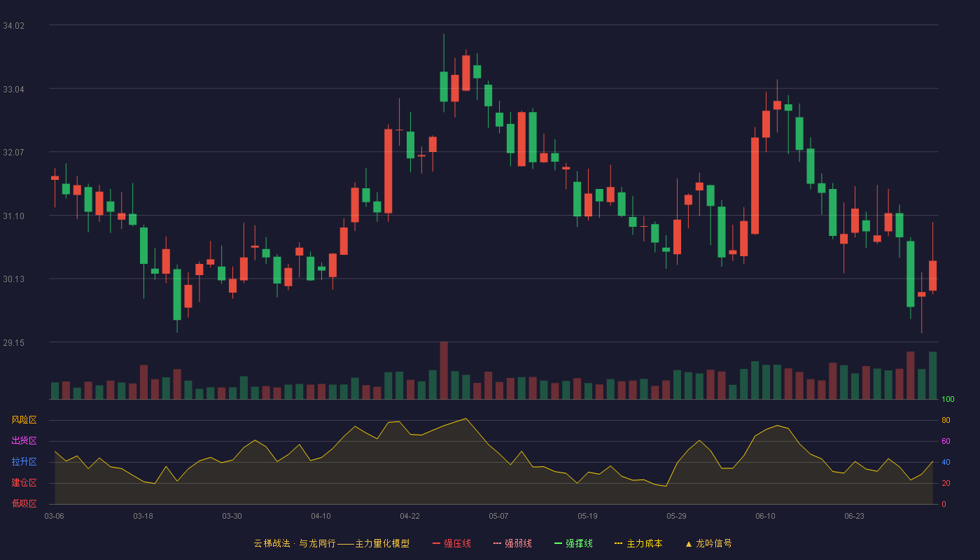The height and width of the screenshot is (560, 980).
Task: Click the 34.02 price axis label
Action: [14, 26]
